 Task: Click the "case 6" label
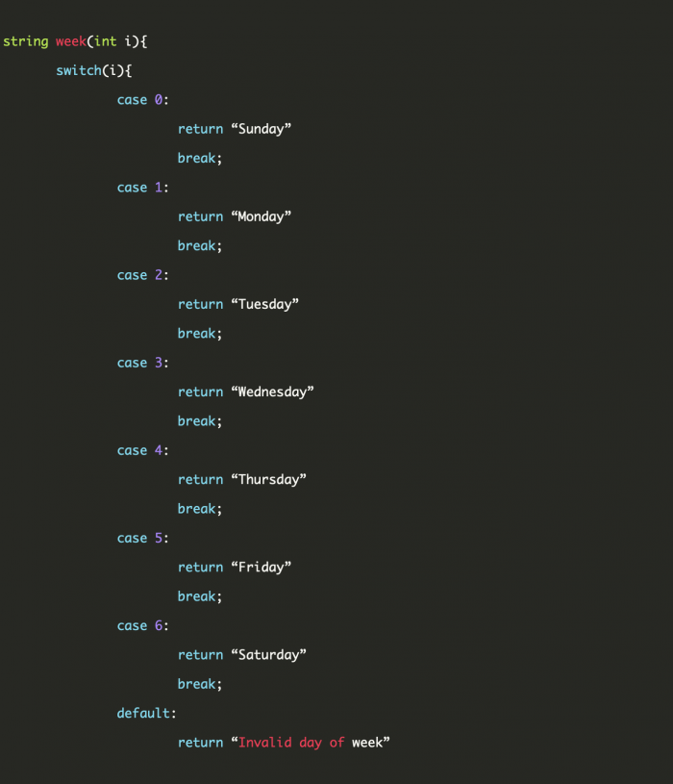(x=140, y=625)
